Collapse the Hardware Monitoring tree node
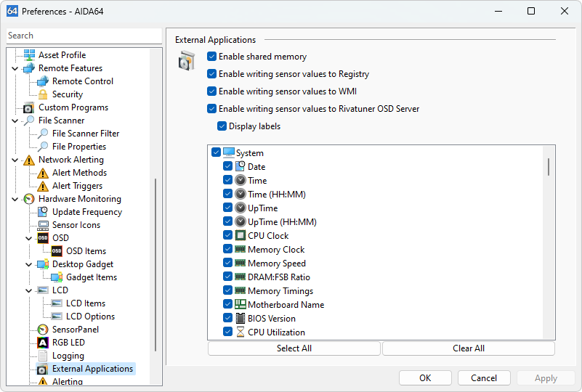Image resolution: width=582 pixels, height=392 pixels. [x=15, y=199]
